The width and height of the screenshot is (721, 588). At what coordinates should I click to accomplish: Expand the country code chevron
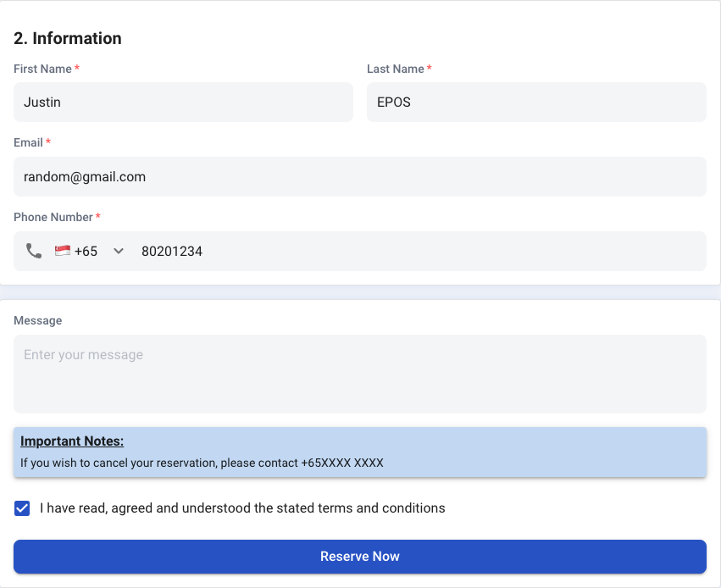coord(119,251)
